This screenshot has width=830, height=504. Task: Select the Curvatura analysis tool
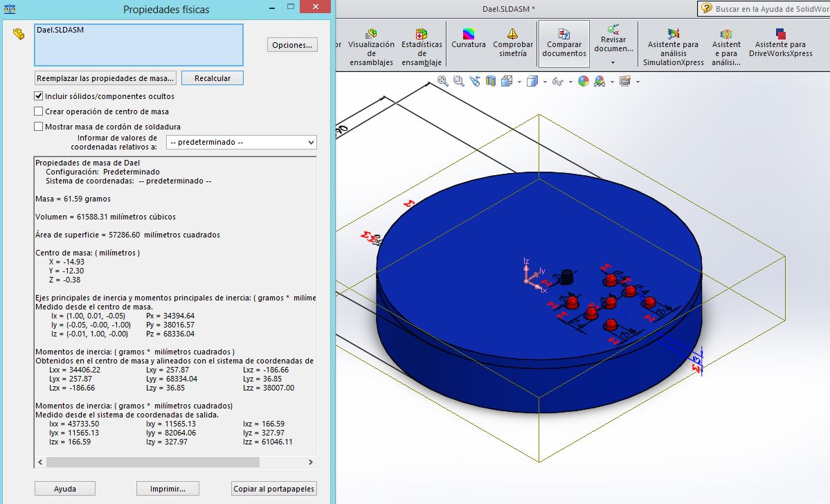coord(469,39)
